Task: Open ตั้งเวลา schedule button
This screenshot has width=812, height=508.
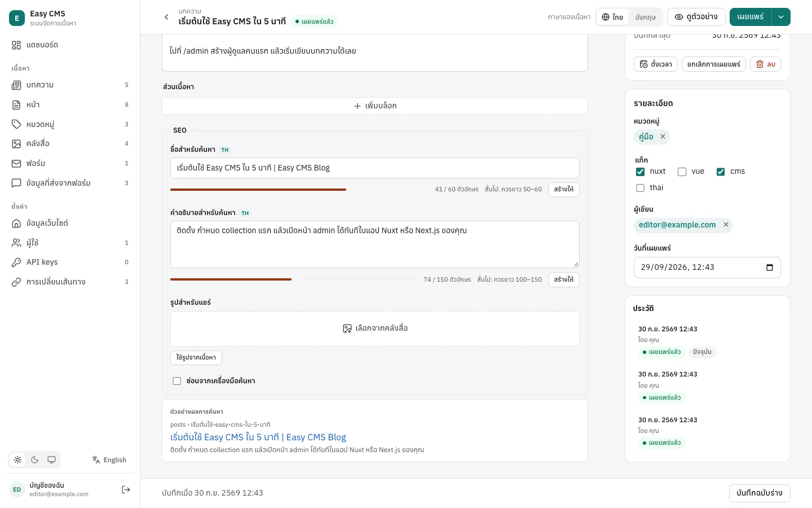Action: [x=656, y=64]
